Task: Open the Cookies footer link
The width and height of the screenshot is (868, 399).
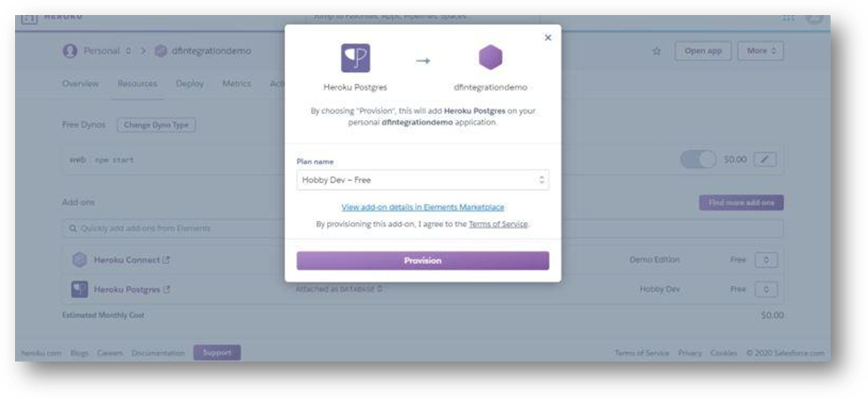Action: click(x=724, y=353)
